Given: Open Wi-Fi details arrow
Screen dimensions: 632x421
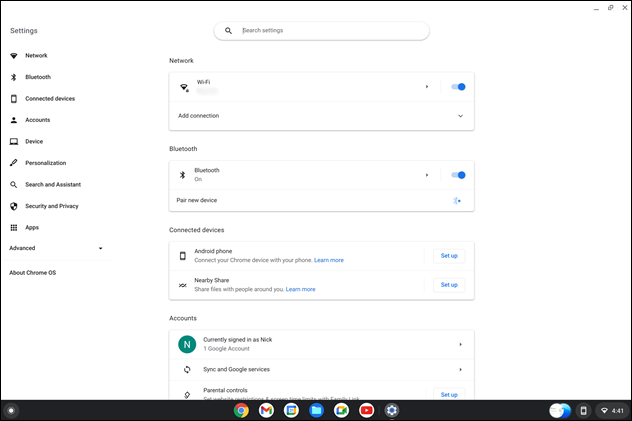Looking at the screenshot, I should click(x=427, y=87).
